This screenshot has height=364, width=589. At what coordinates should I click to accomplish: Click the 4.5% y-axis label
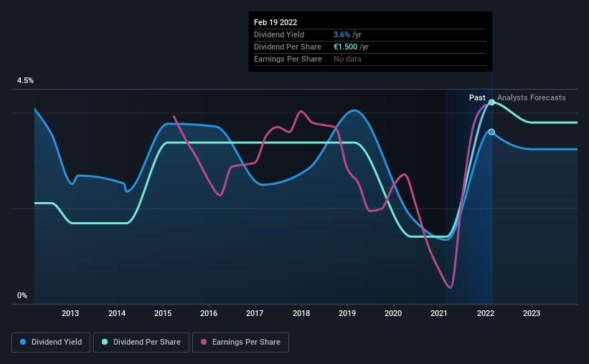coord(25,80)
